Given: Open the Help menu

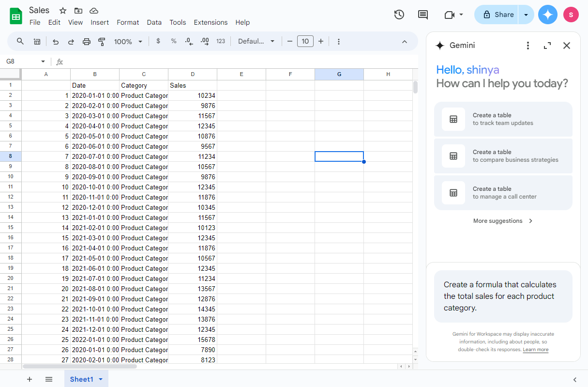Looking at the screenshot, I should 242,22.
